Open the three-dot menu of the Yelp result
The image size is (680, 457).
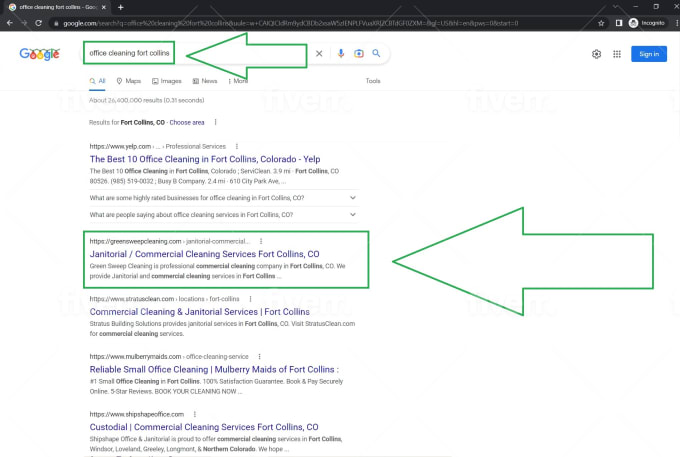pyautogui.click(x=237, y=147)
